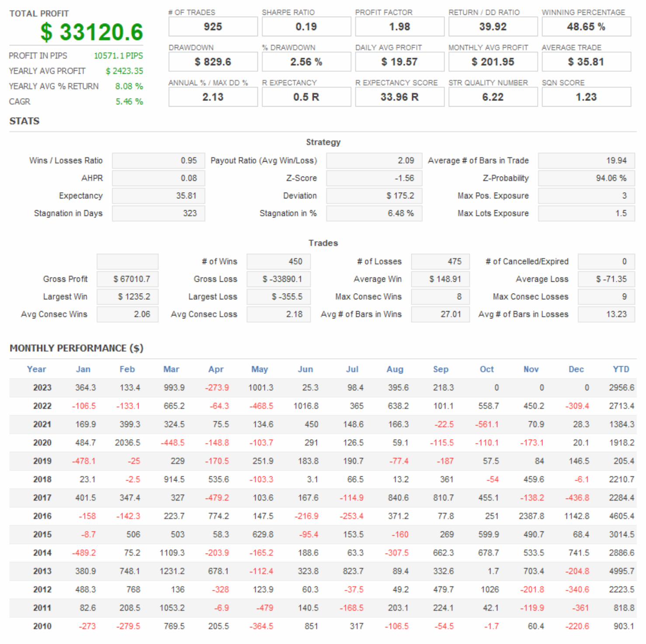The image size is (646, 644).
Task: Select the 2023 YTD value 2956.6
Action: (622, 388)
